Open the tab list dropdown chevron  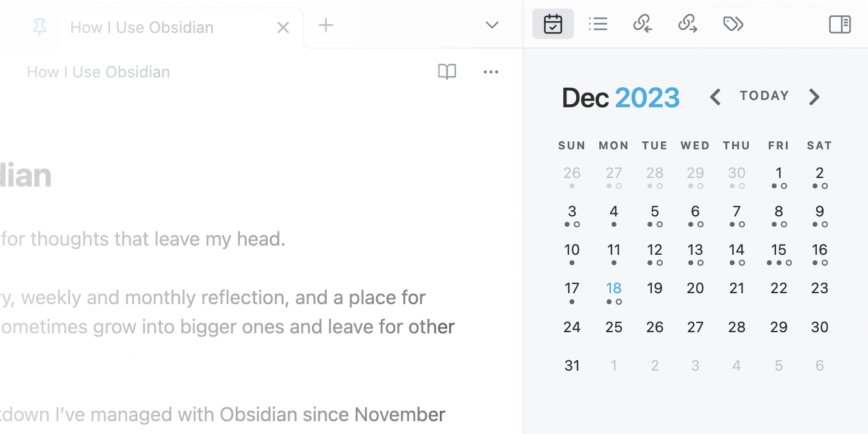click(x=491, y=25)
